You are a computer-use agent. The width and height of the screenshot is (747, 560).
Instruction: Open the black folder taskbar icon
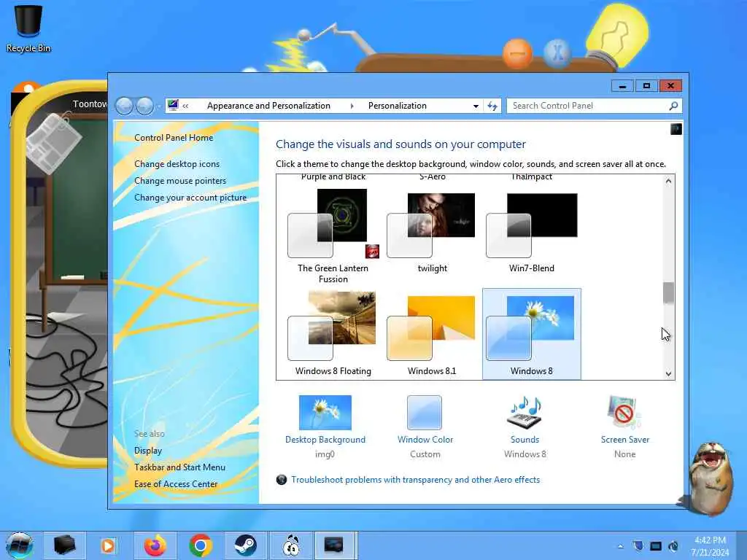64,545
